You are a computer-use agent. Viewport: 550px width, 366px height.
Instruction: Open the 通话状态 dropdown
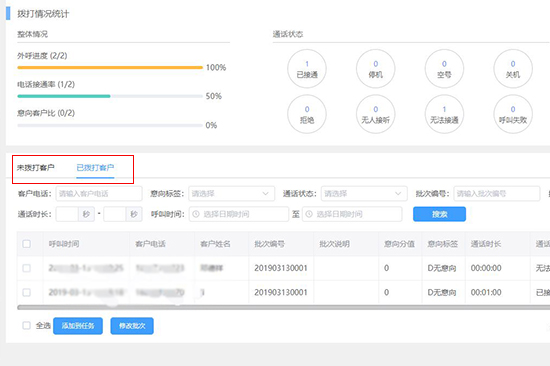pyautogui.click(x=364, y=194)
